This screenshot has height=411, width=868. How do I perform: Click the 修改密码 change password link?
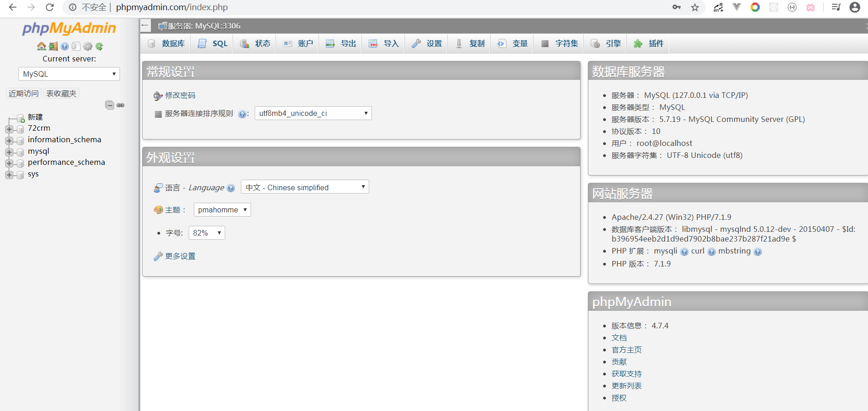tap(180, 95)
